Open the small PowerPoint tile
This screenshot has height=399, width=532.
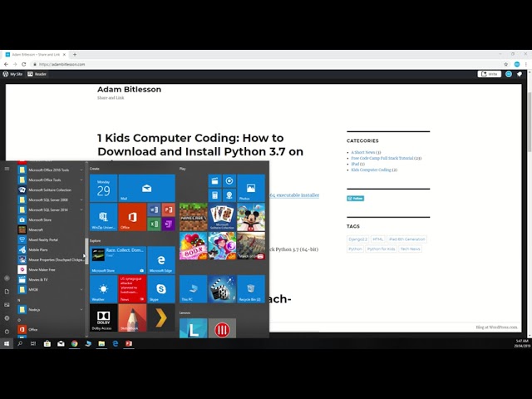168,209
